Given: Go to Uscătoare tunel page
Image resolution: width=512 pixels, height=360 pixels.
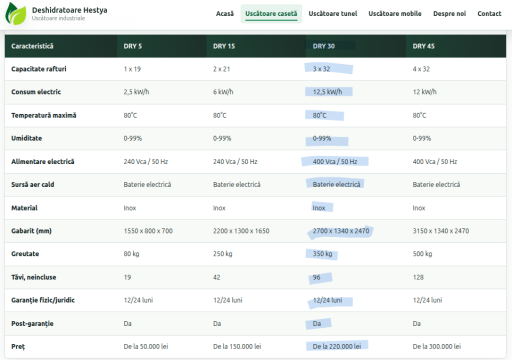Looking at the screenshot, I should 333,14.
